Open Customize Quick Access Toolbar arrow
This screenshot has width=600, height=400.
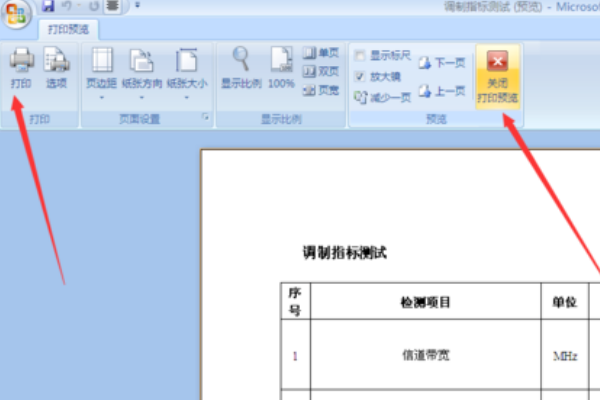click(x=137, y=5)
